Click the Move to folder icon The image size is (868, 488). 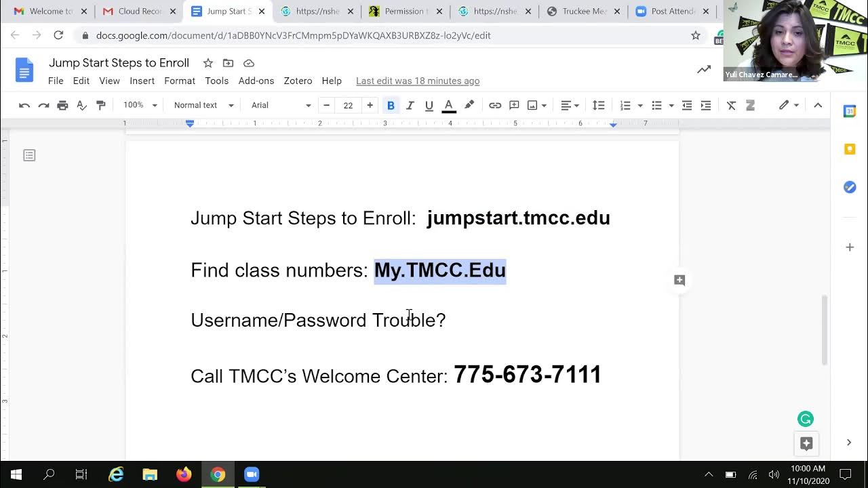tap(228, 63)
